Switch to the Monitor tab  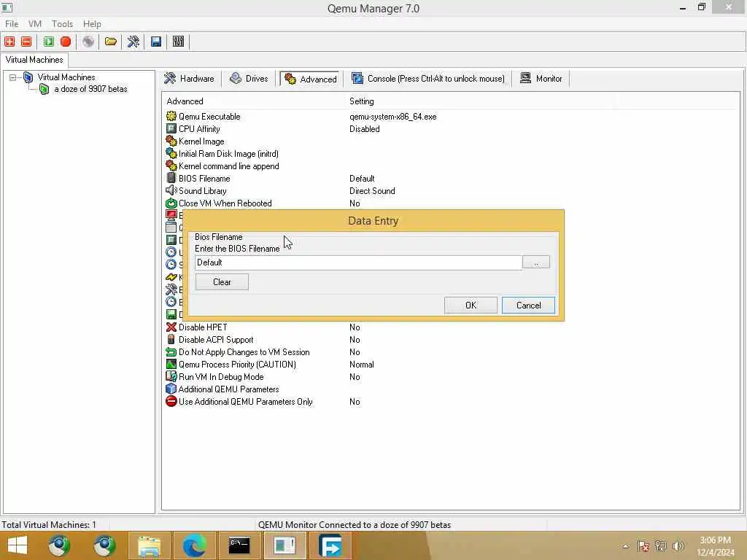click(x=541, y=79)
